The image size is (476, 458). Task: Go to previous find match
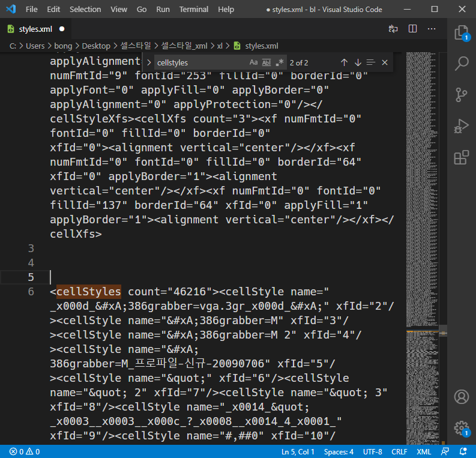pyautogui.click(x=344, y=62)
